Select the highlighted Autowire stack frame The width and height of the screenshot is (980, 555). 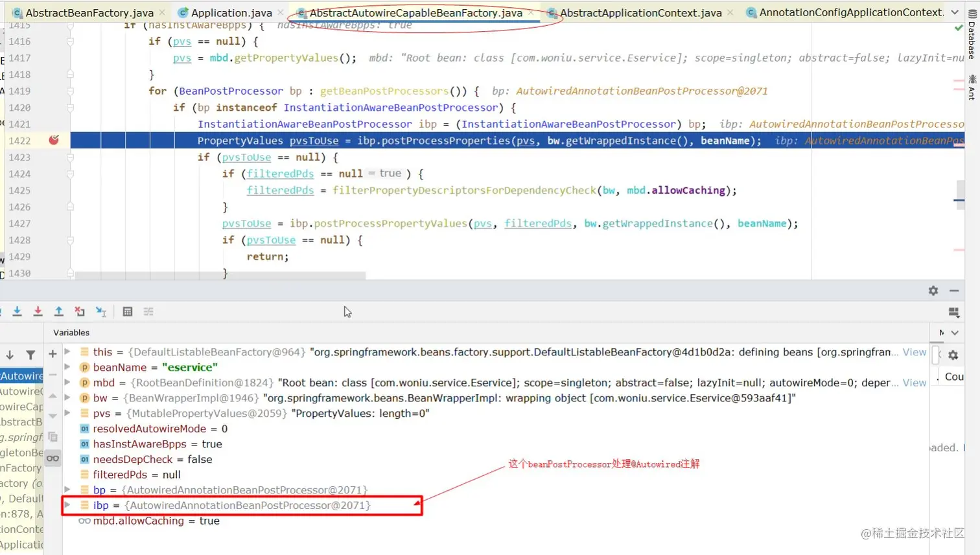coord(21,376)
